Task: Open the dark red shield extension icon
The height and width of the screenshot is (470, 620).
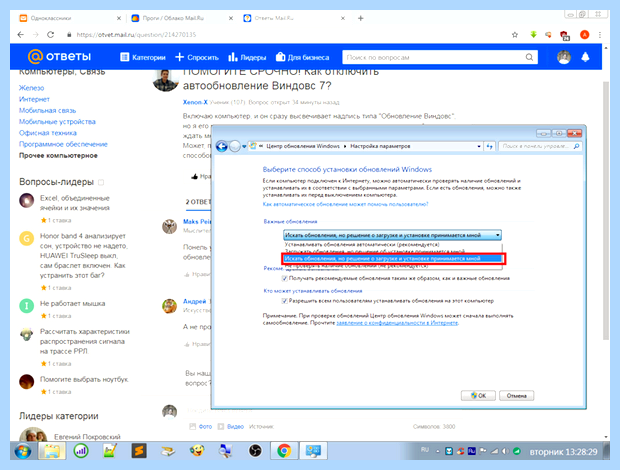Action: (x=565, y=35)
